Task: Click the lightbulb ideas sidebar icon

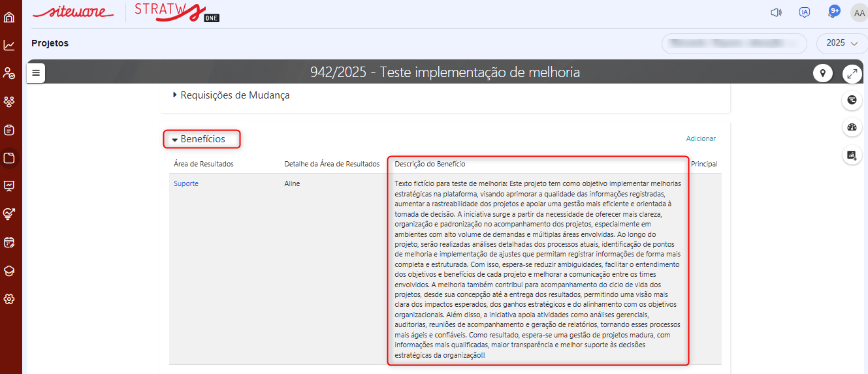Action: point(9,213)
